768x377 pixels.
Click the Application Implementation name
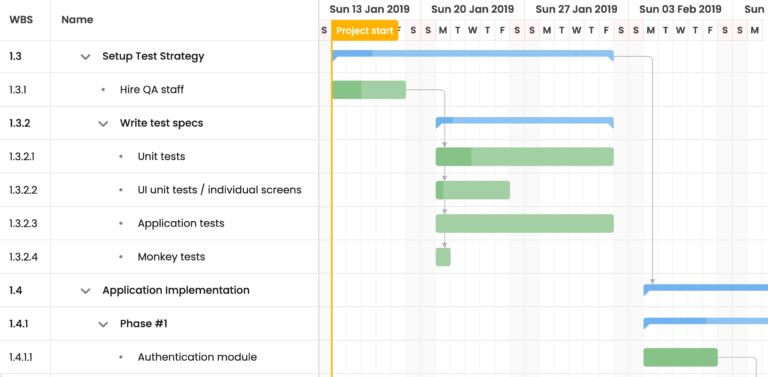click(x=176, y=290)
